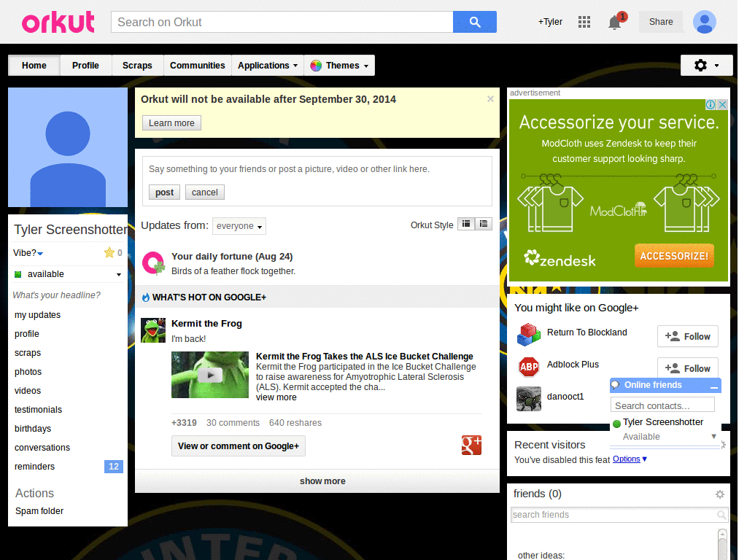Open the settings gear menu
This screenshot has width=747, height=560.
coord(706,65)
